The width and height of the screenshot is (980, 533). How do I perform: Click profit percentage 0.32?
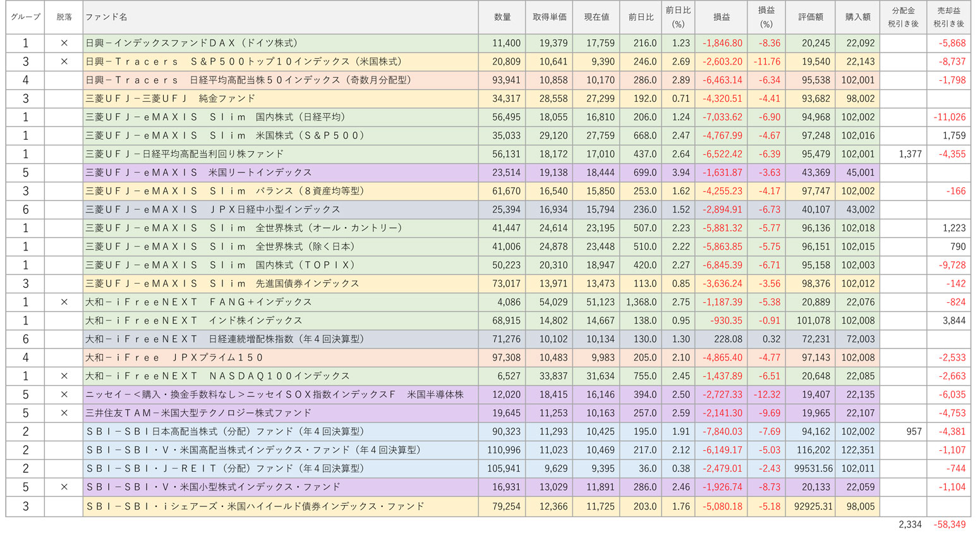click(x=771, y=339)
